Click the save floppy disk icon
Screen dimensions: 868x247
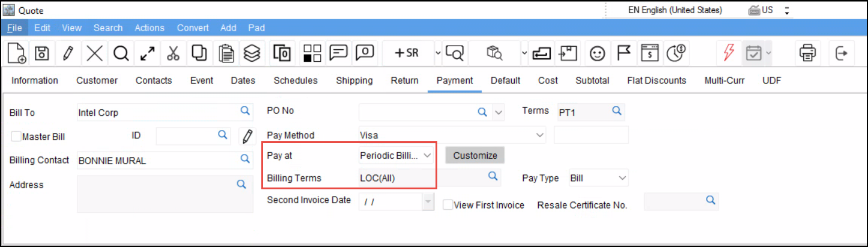point(41,53)
